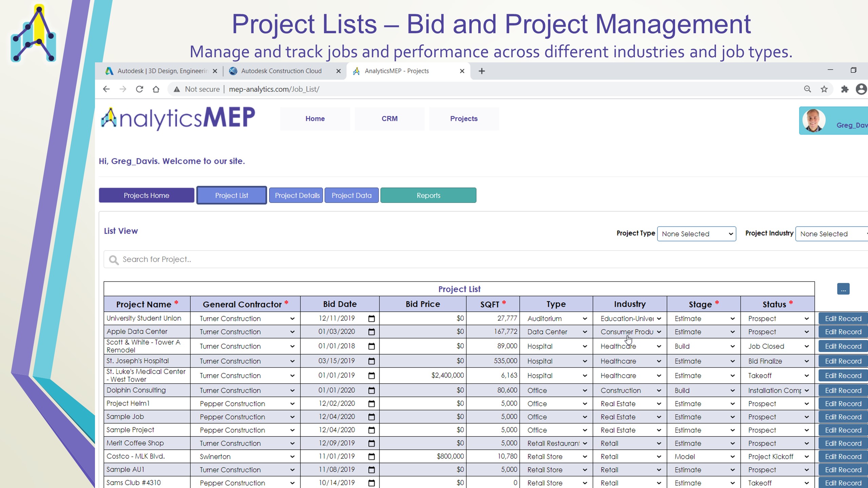Open the CRM menu item
Image resolution: width=868 pixels, height=488 pixels.
389,119
